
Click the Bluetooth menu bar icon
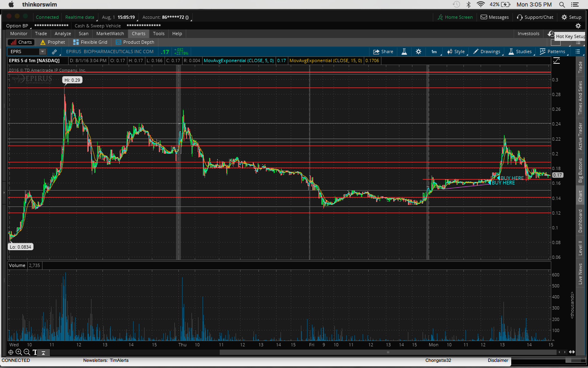click(x=469, y=4)
